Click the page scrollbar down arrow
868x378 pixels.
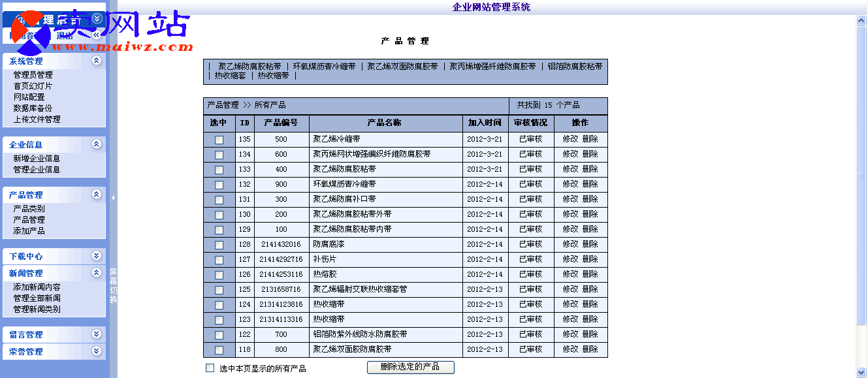pos(861,372)
